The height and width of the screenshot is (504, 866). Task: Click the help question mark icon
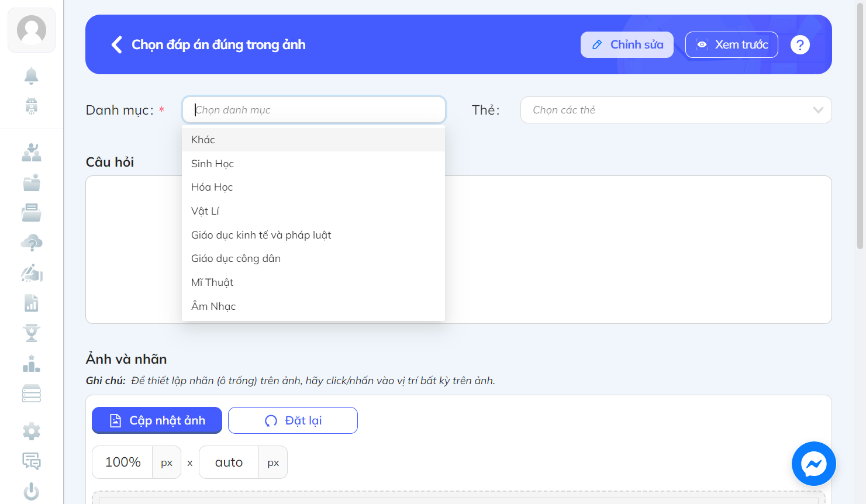[x=800, y=44]
